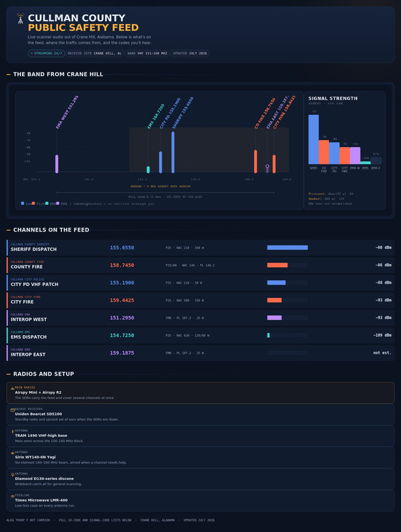
Task: Select the EMA West 151.295 spectrum spike
Action: tap(57, 164)
